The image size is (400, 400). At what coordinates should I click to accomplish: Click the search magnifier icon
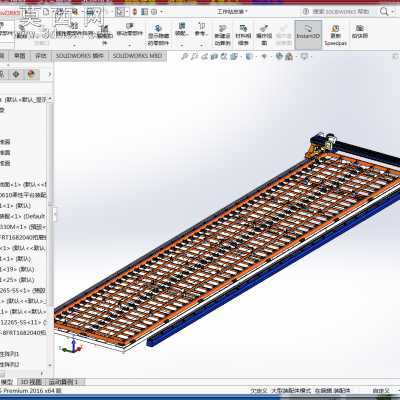(x=384, y=12)
